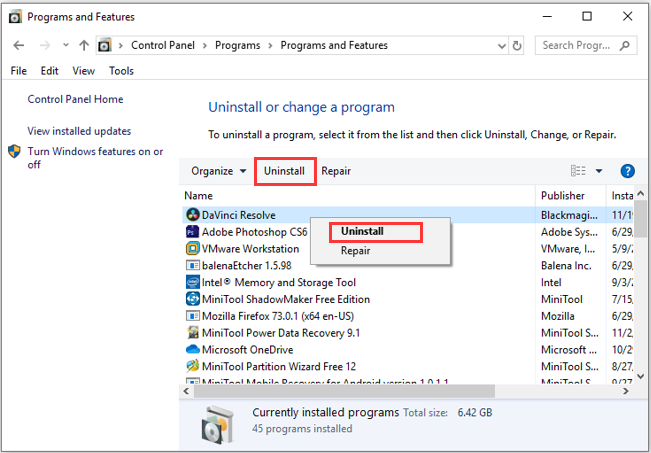
Task: Click the Balena Inc. publisher cell
Action: pos(566,266)
